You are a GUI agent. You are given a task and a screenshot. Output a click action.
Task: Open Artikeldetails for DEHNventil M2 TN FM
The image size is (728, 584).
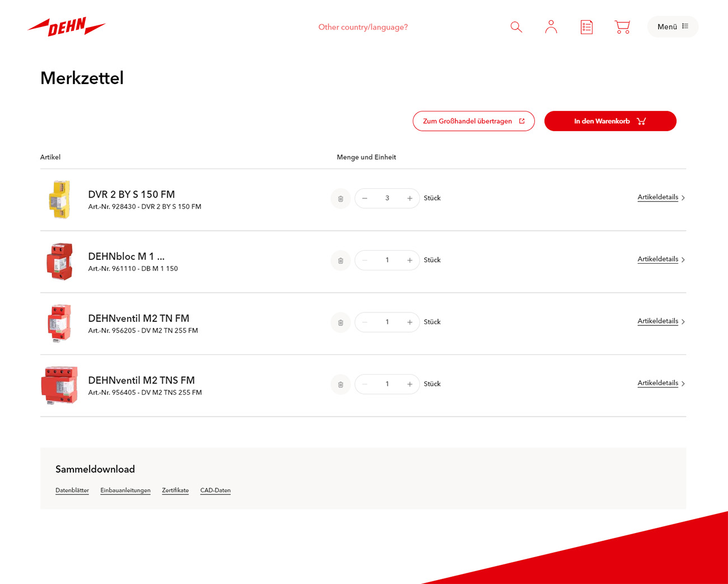(661, 321)
